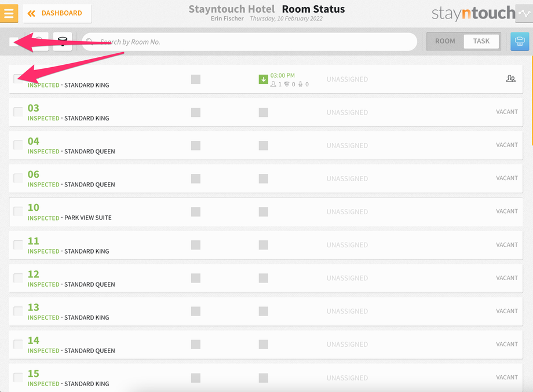Switch to the ROOM view tab
This screenshot has height=392, width=533.
[445, 41]
